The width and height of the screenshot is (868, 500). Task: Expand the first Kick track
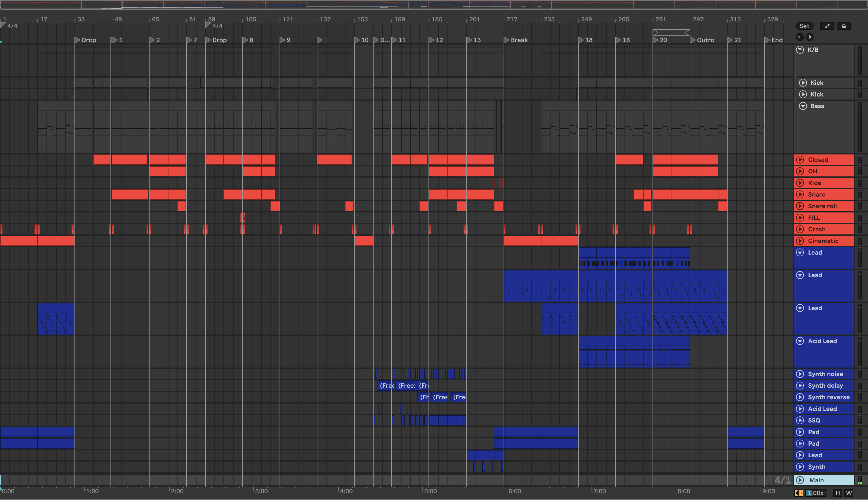[803, 83]
